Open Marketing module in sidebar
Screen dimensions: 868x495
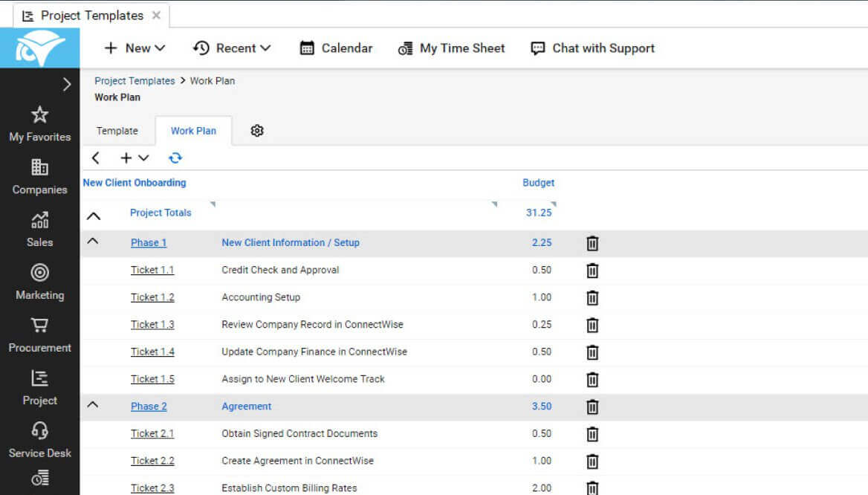(x=39, y=282)
